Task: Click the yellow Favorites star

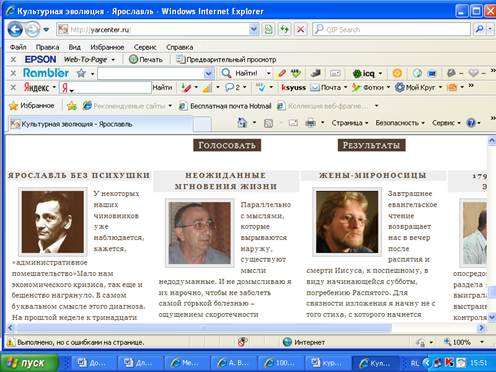Action: pyautogui.click(x=13, y=106)
